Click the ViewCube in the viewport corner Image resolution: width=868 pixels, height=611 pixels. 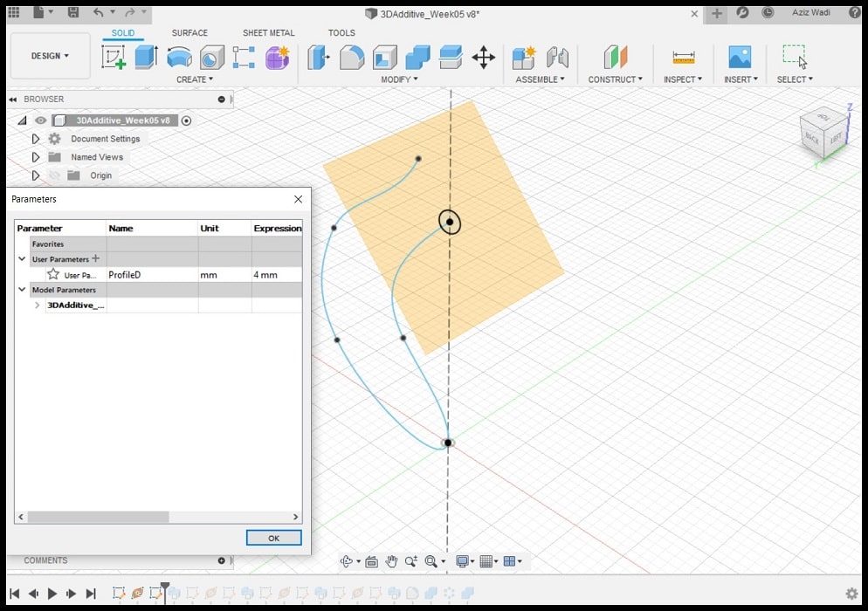pos(823,133)
